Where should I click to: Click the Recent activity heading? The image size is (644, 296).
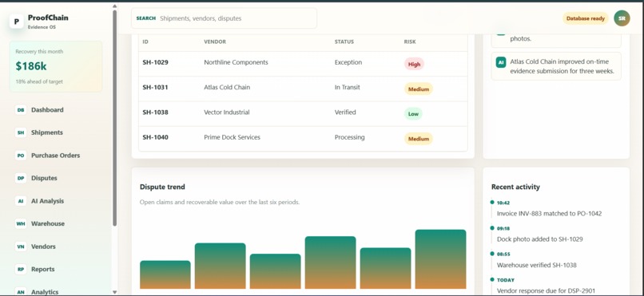coord(515,187)
